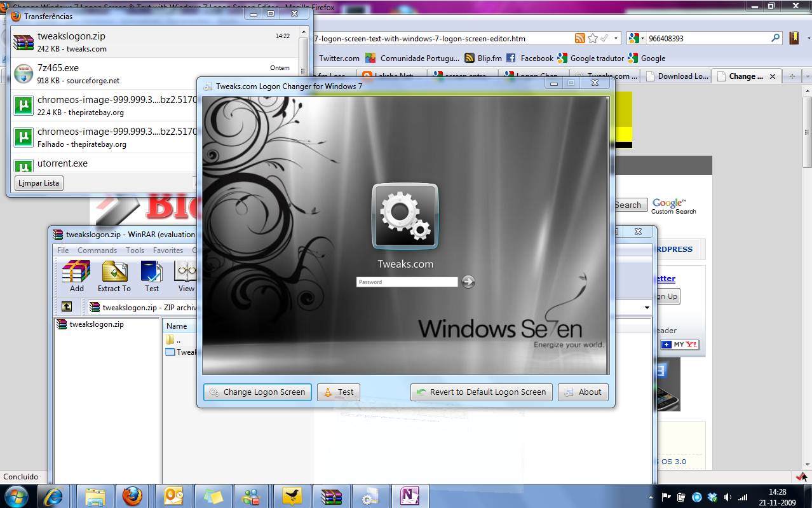Screen dimensions: 812x508
Task: Click the RSS feed icon in address bar
Action: pyautogui.click(x=579, y=38)
